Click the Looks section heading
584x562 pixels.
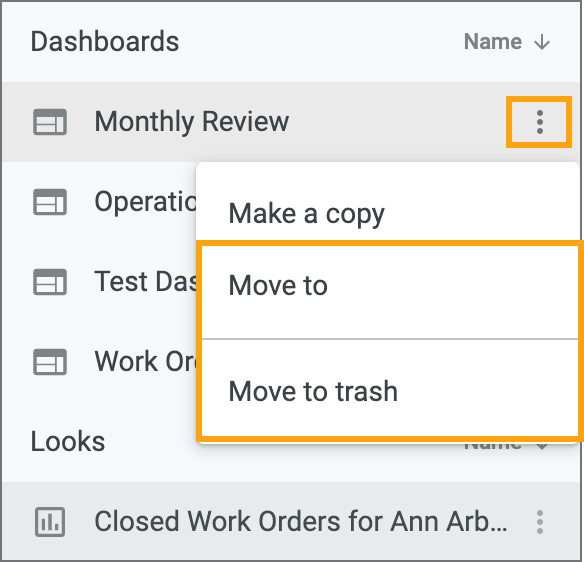pyautogui.click(x=68, y=442)
